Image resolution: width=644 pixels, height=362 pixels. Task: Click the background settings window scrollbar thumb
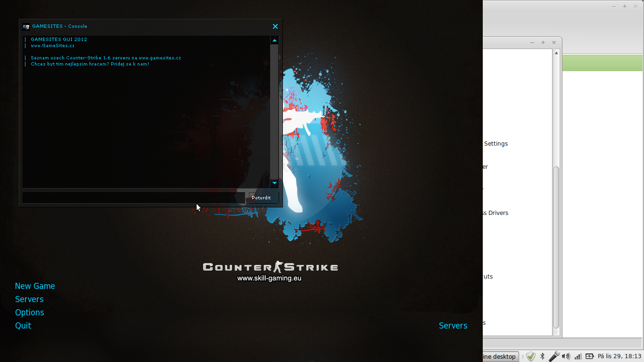click(556, 247)
